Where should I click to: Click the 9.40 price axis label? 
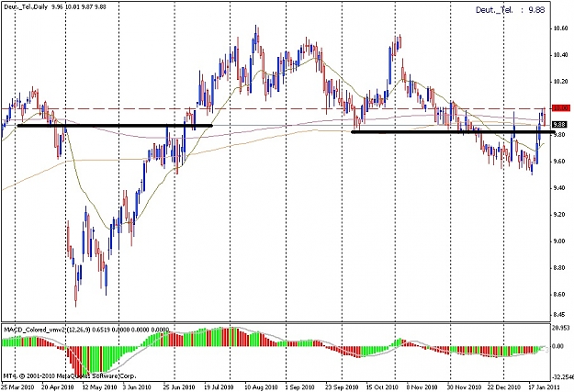561,188
